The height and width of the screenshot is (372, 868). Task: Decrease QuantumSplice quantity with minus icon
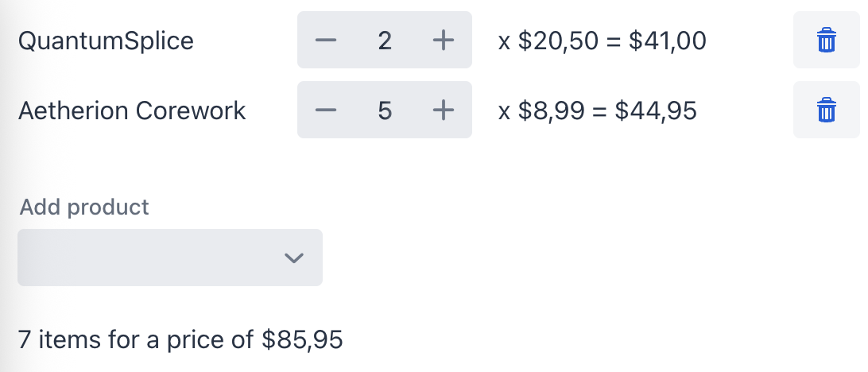[x=326, y=41]
